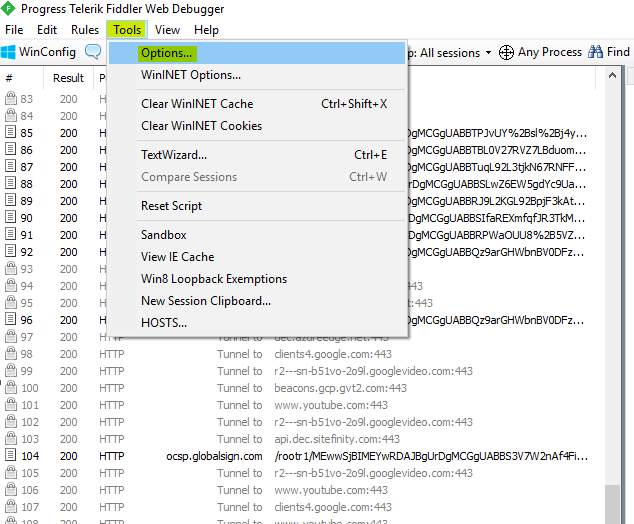Open HOSTS... menu entry

[x=257, y=323]
